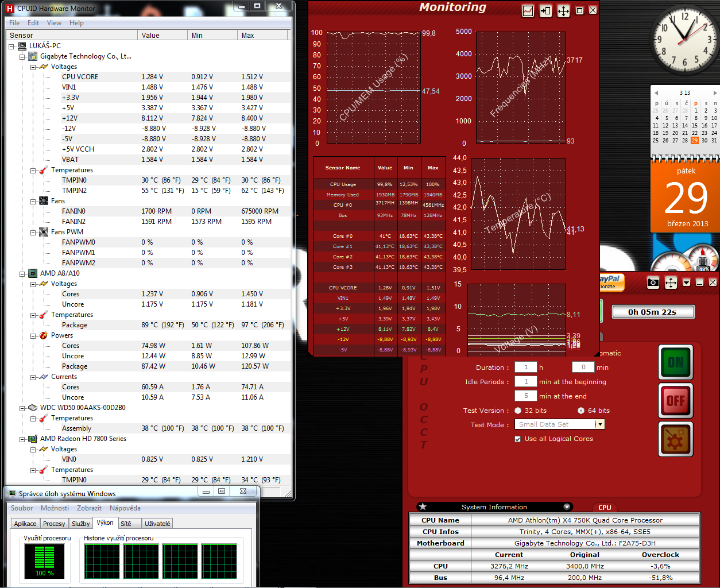Click the CPUID Hardware Monitor title bar icon
Screen dimensions: 720x588
point(10,8)
